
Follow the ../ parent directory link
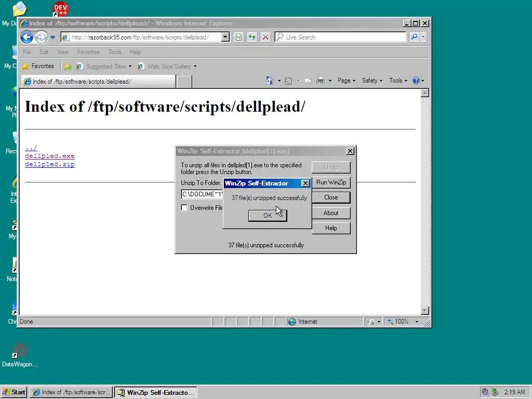point(31,148)
